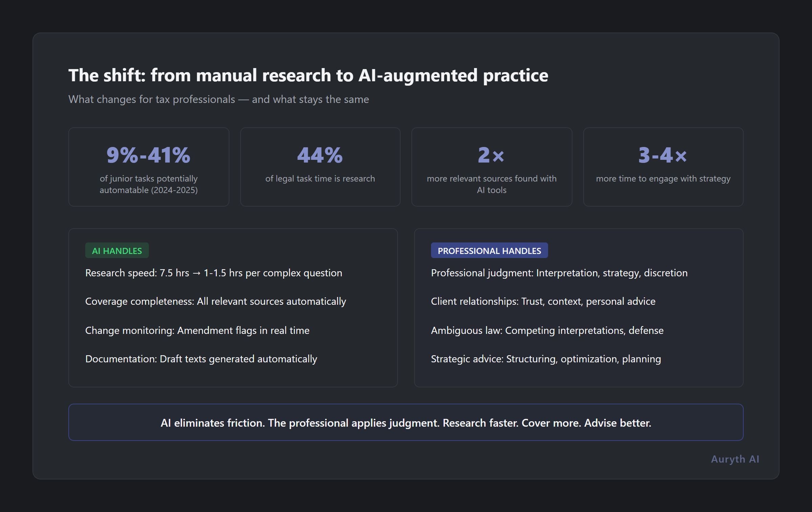Select the 9%-41% statistic card
The height and width of the screenshot is (512, 812).
click(149, 167)
